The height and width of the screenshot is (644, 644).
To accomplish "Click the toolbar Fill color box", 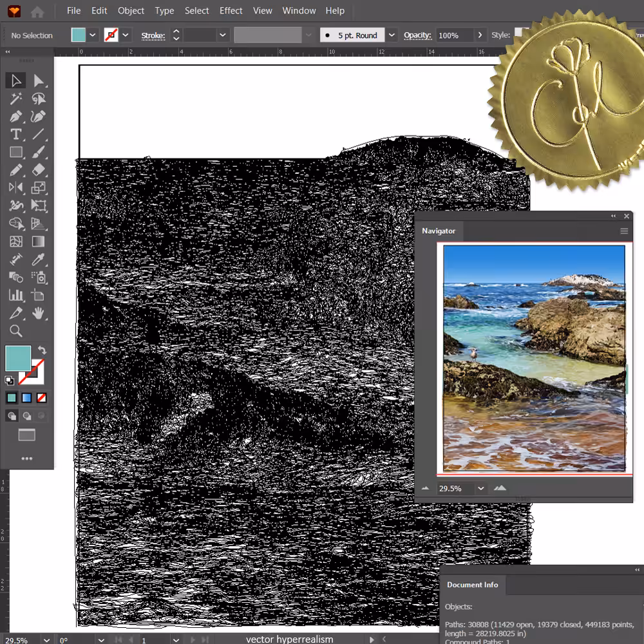I will [18, 357].
